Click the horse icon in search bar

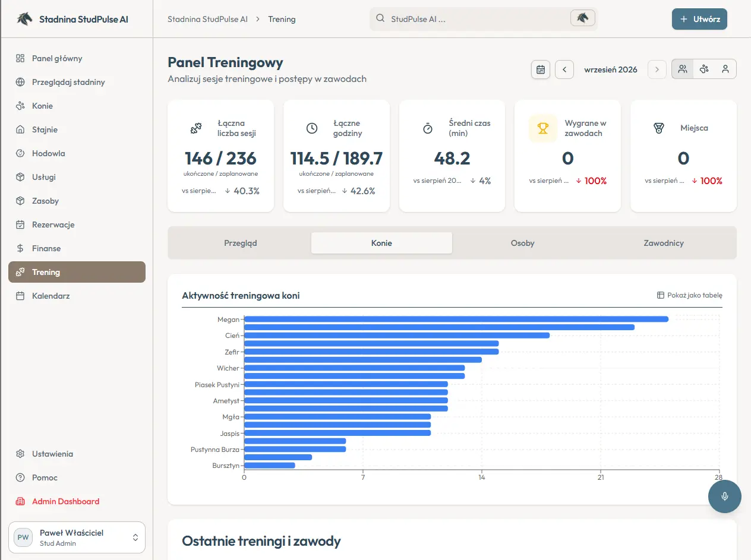pyautogui.click(x=582, y=18)
